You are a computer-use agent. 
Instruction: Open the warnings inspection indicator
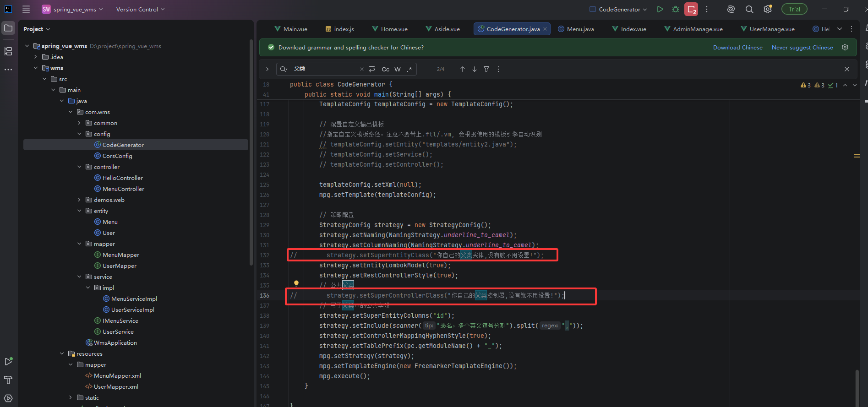(806, 85)
